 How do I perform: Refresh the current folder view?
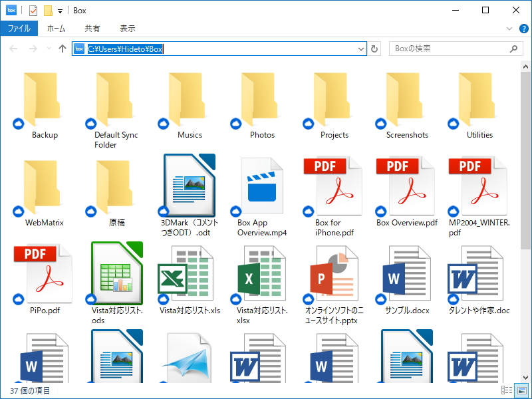374,49
